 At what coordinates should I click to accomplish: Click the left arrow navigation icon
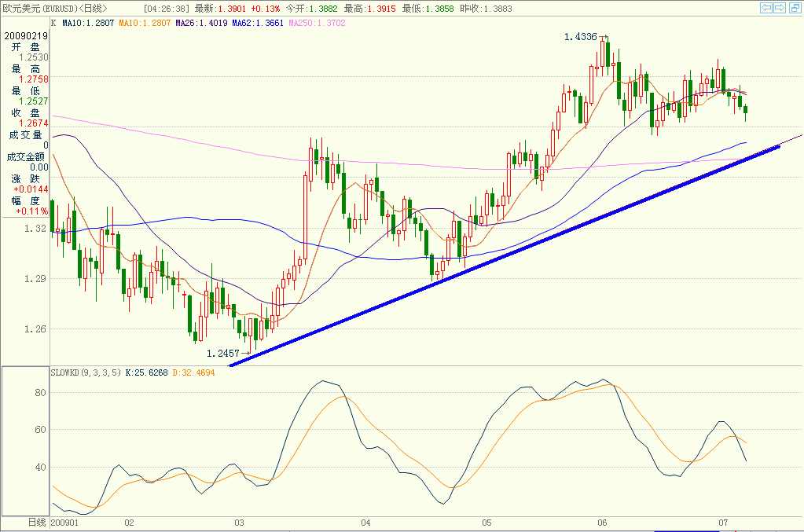[x=766, y=8]
